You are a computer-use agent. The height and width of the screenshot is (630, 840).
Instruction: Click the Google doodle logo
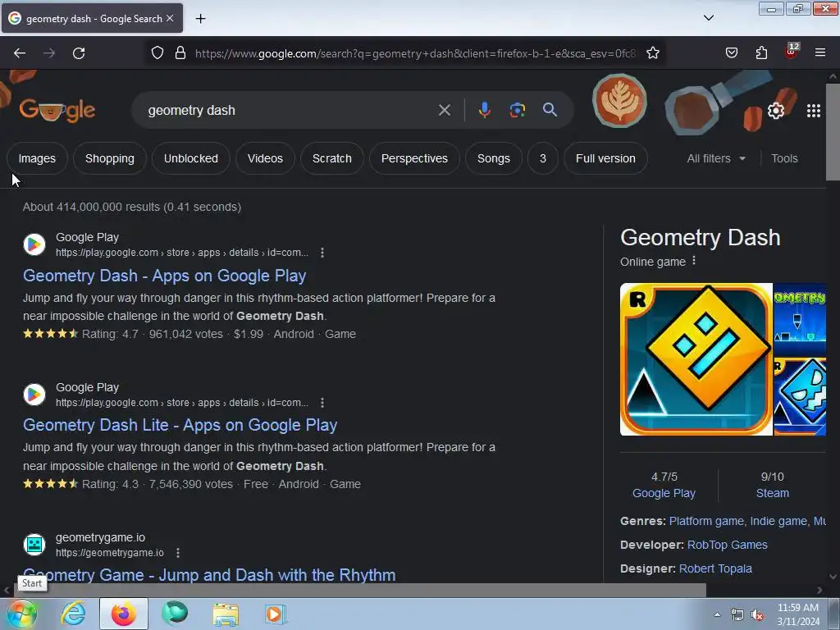[57, 111]
